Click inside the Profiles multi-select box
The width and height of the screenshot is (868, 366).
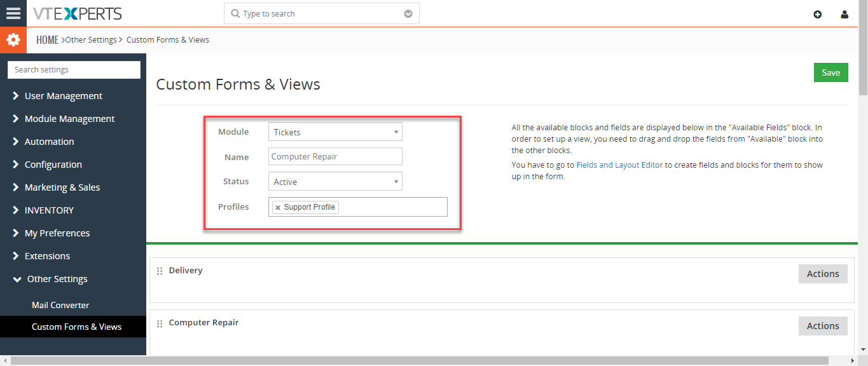pos(358,207)
